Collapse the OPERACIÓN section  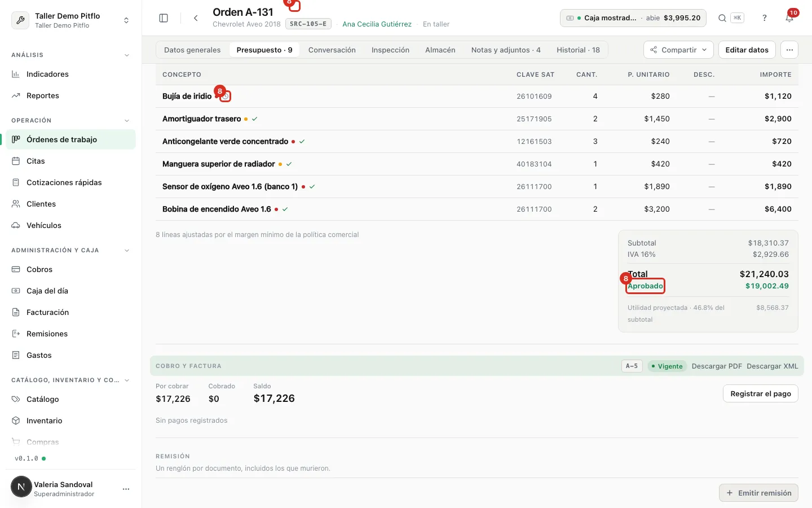(x=126, y=121)
